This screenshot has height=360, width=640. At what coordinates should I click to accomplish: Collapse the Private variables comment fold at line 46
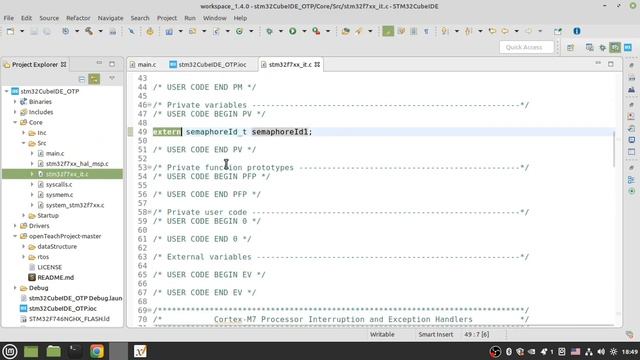(x=150, y=105)
